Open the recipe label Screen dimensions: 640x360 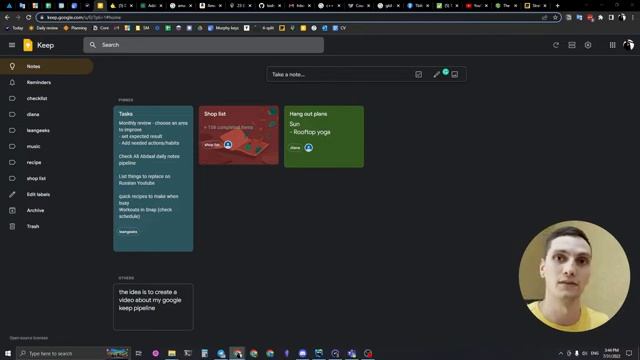point(47,162)
